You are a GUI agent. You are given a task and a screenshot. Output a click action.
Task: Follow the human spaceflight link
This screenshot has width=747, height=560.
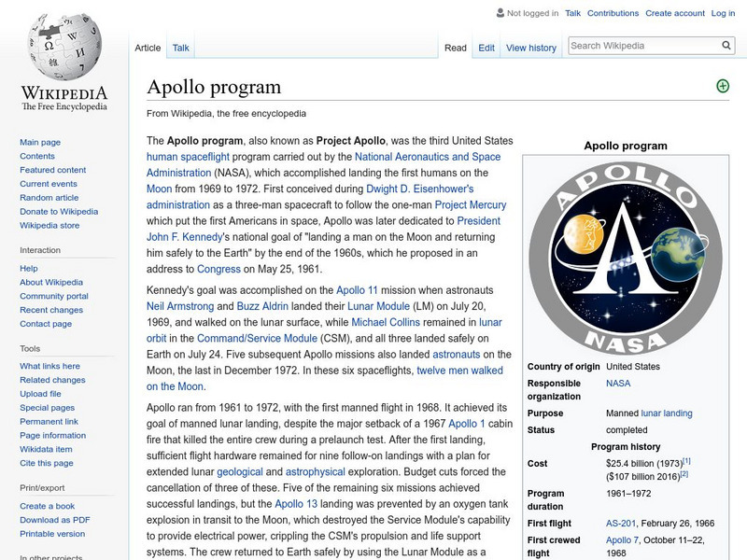pos(188,157)
